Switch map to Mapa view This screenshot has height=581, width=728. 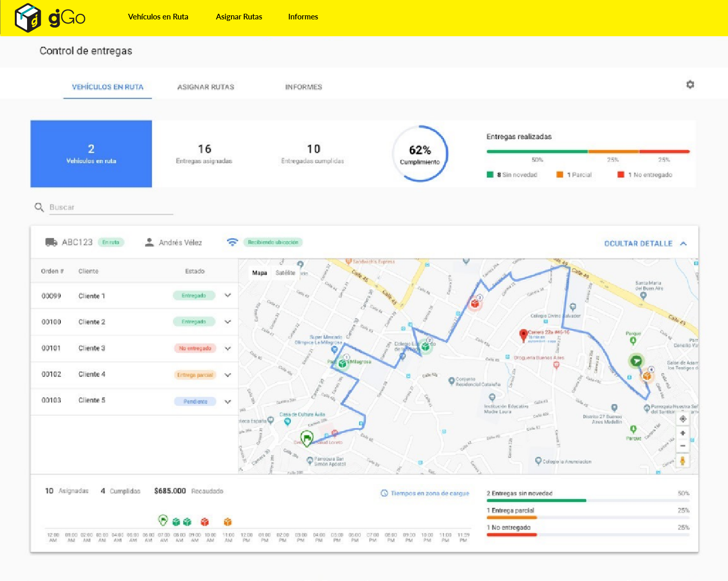pos(260,273)
